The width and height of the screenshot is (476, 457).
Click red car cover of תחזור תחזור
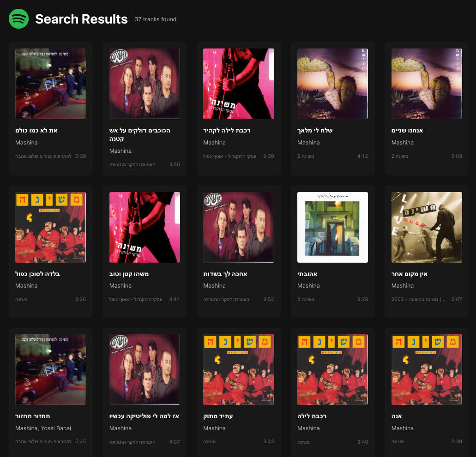coord(51,370)
